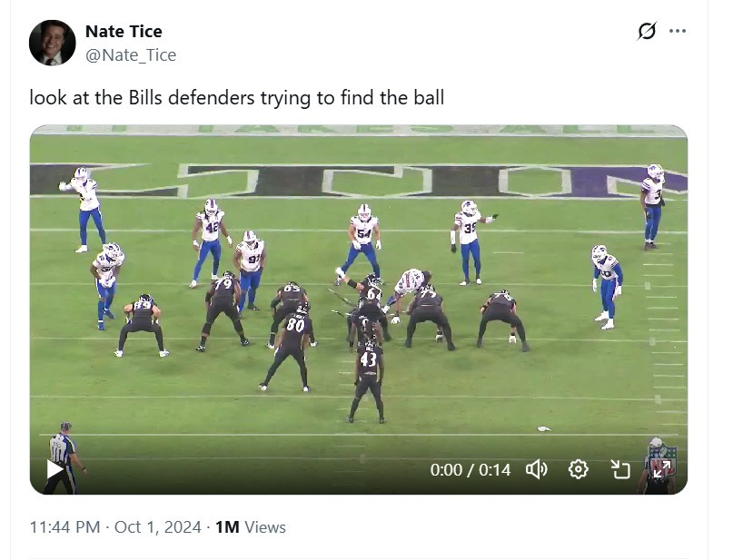Open video settings gear icon
Image resolution: width=733 pixels, height=560 pixels.
click(579, 469)
